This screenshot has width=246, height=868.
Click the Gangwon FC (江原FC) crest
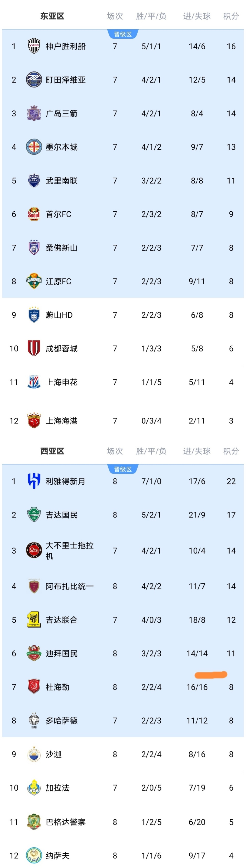34,281
